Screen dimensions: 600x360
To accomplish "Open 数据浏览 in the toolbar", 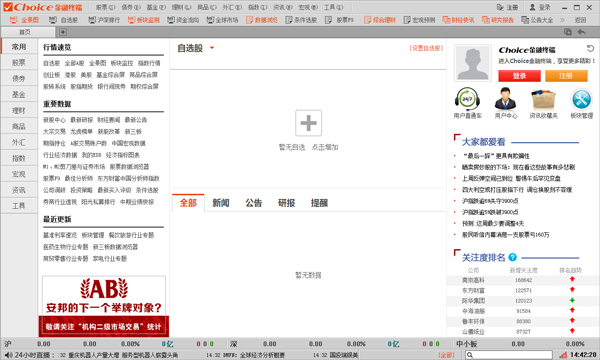I will 262,20.
